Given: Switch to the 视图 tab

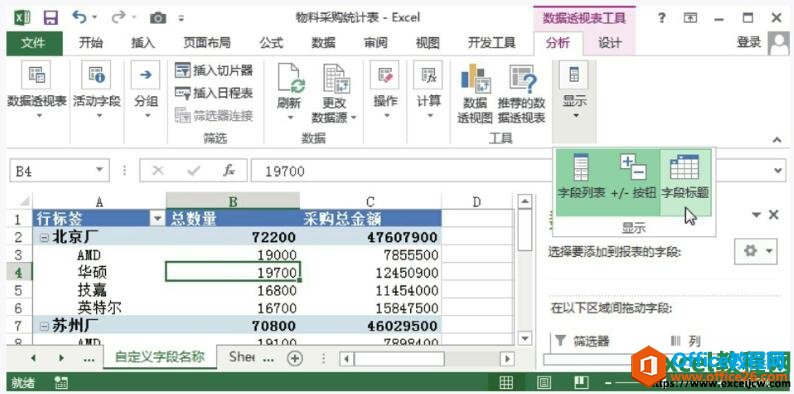Looking at the screenshot, I should click(x=427, y=43).
